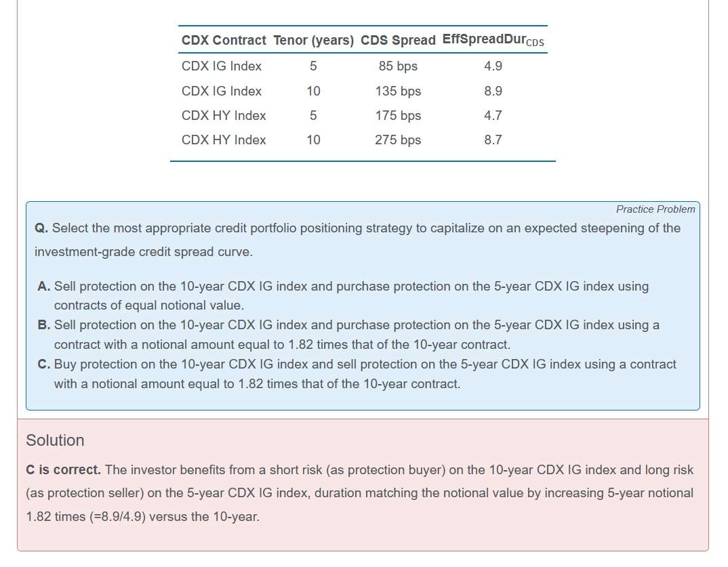Image resolution: width=728 pixels, height=567 pixels.
Task: Click the EffSpreadDur CDS column header
Action: [x=493, y=40]
